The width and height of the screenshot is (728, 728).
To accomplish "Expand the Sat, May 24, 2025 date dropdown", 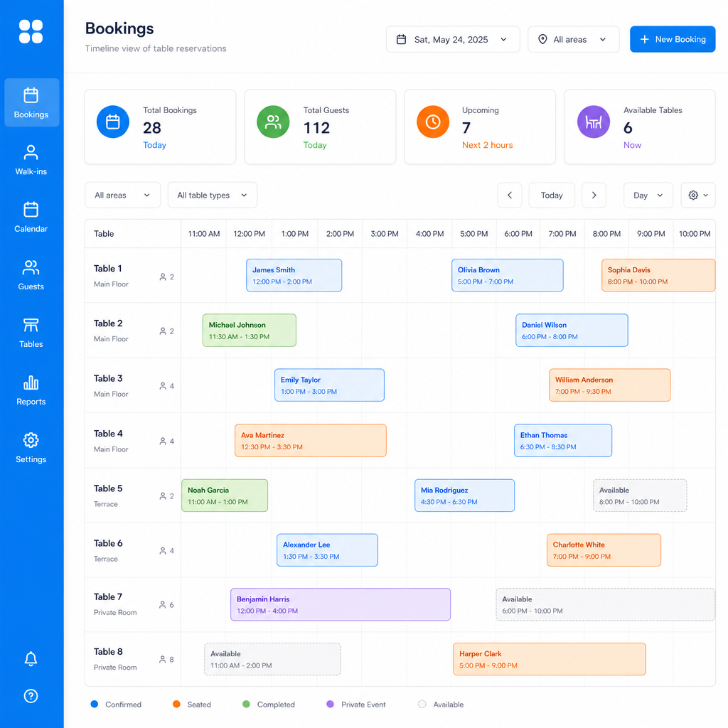I will point(453,40).
